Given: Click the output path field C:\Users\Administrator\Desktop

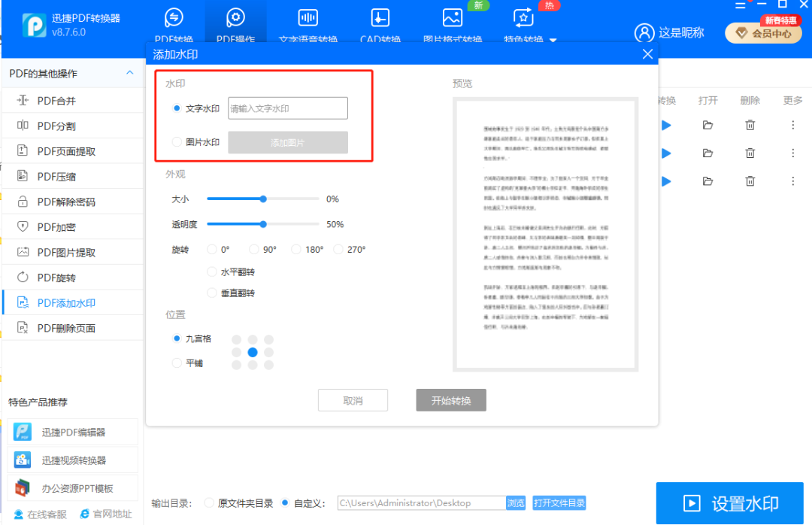Looking at the screenshot, I should click(x=422, y=502).
